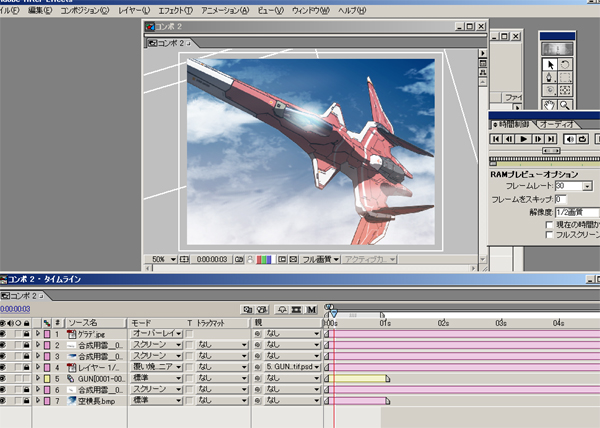The height and width of the screenshot is (428, 600).
Task: Toggle visibility of layer 5 GUN
Action: (x=3, y=378)
